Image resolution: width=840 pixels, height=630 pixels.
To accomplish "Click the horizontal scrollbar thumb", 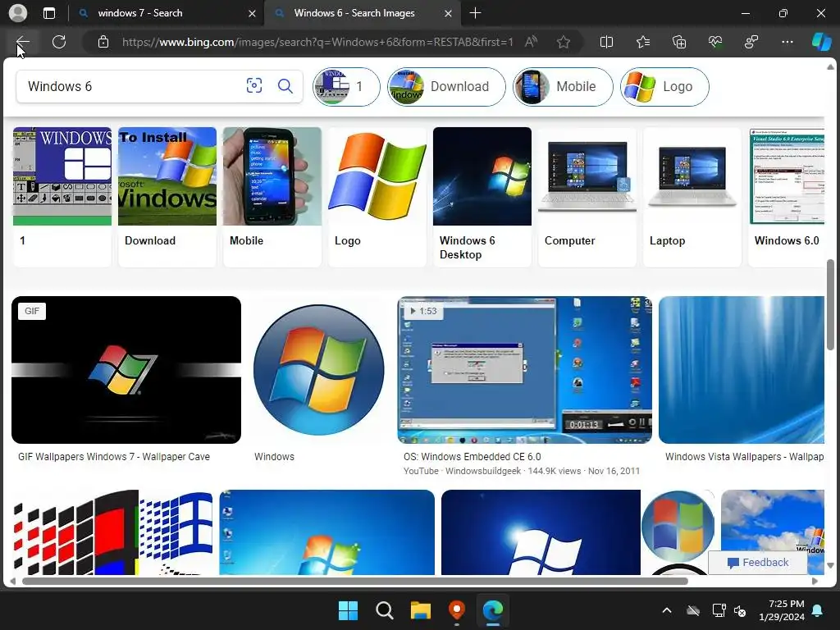I will 354,581.
